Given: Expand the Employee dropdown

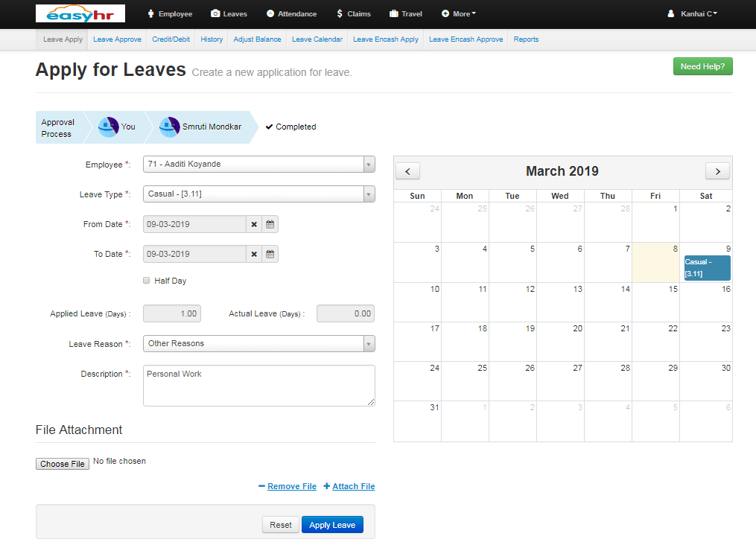Looking at the screenshot, I should coord(369,164).
